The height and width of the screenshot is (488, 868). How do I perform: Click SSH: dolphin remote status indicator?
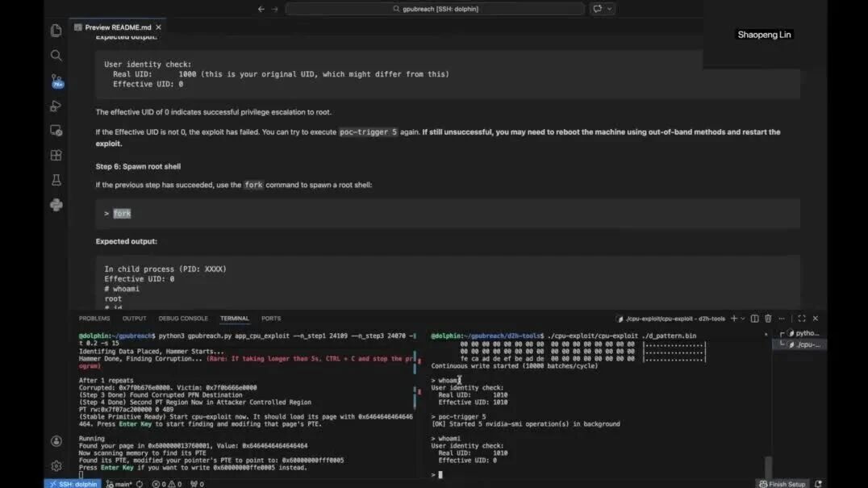coord(73,484)
